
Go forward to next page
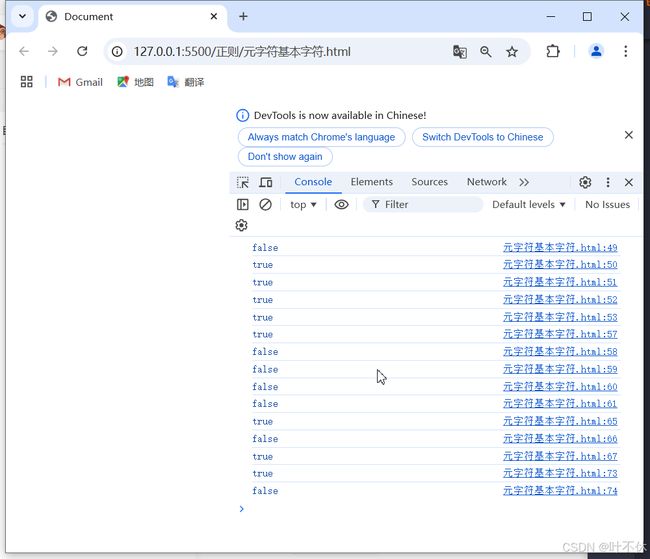pos(53,51)
